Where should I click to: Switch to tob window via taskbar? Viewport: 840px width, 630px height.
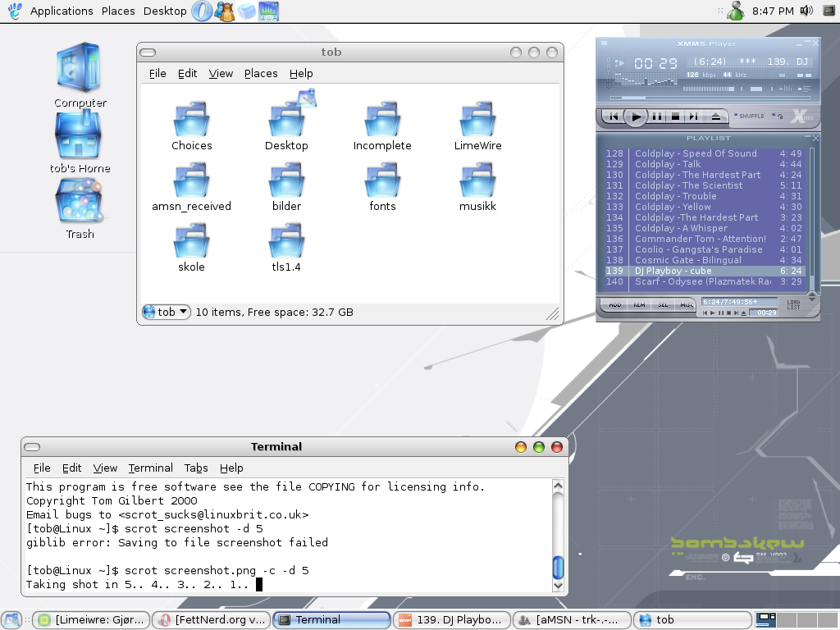[692, 620]
